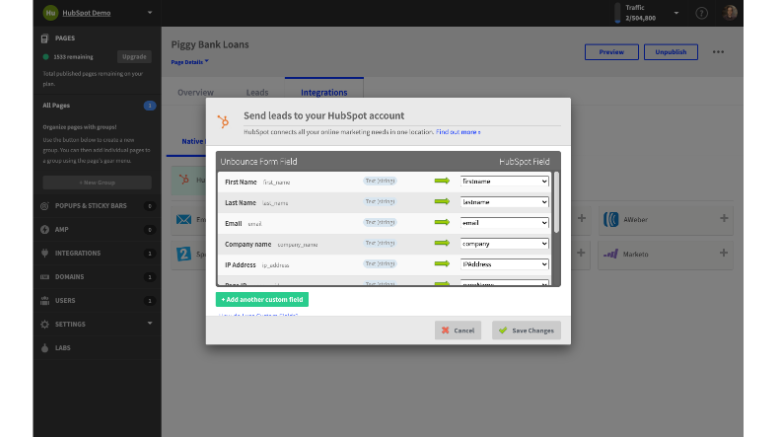
Task: Select the Integrations tab
Action: click(x=324, y=92)
